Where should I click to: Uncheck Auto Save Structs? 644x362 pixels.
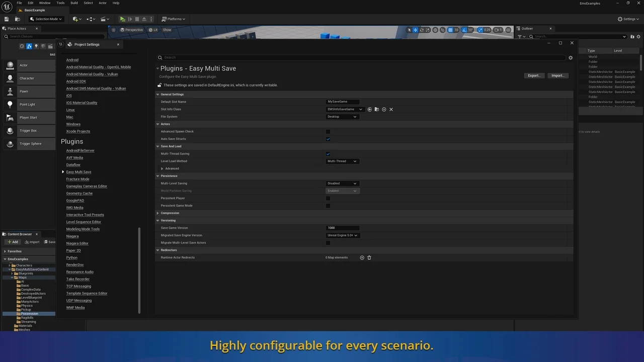pyautogui.click(x=328, y=139)
